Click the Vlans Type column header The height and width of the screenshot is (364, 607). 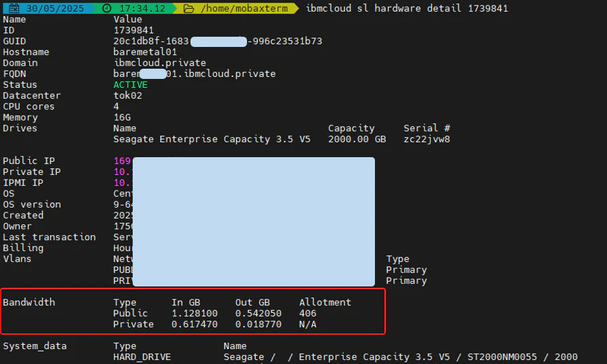pyautogui.click(x=397, y=259)
